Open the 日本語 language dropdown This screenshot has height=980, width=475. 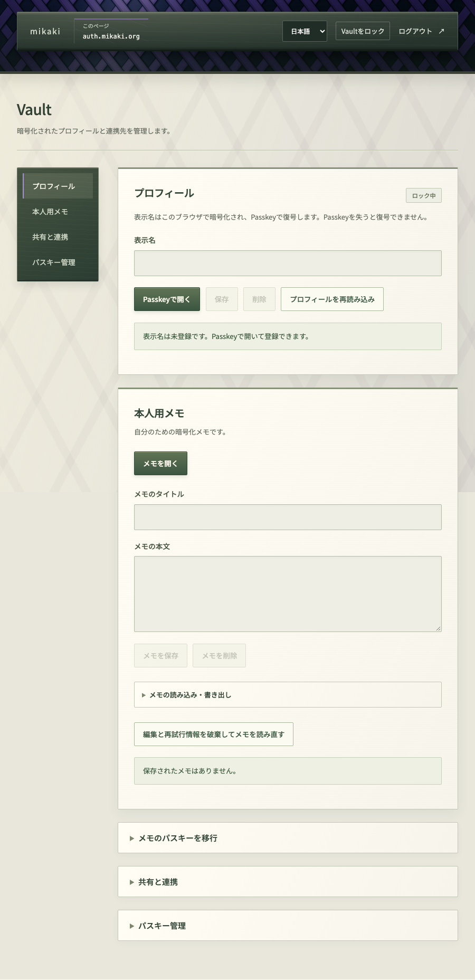click(305, 31)
